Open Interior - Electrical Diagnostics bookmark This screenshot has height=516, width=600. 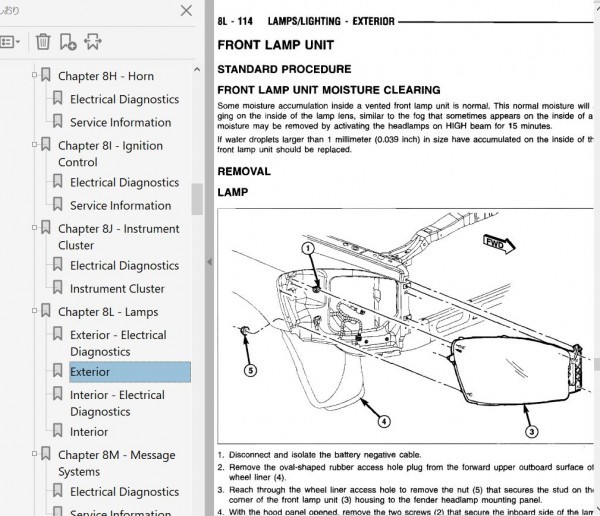(x=117, y=403)
